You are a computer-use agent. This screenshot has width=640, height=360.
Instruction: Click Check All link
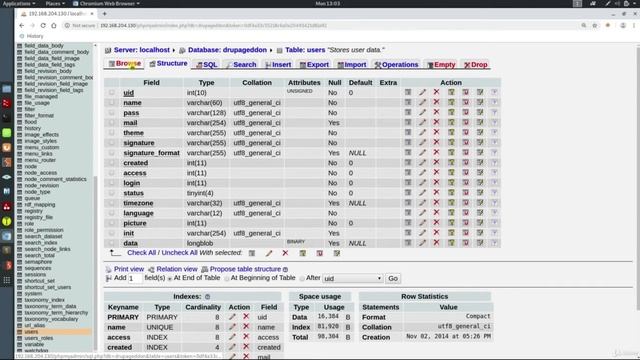(x=142, y=253)
